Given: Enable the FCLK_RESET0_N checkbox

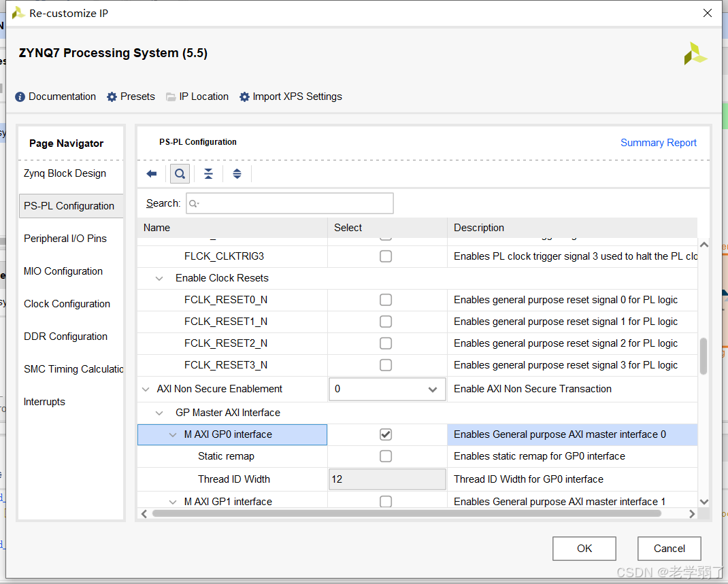Looking at the screenshot, I should tap(385, 300).
